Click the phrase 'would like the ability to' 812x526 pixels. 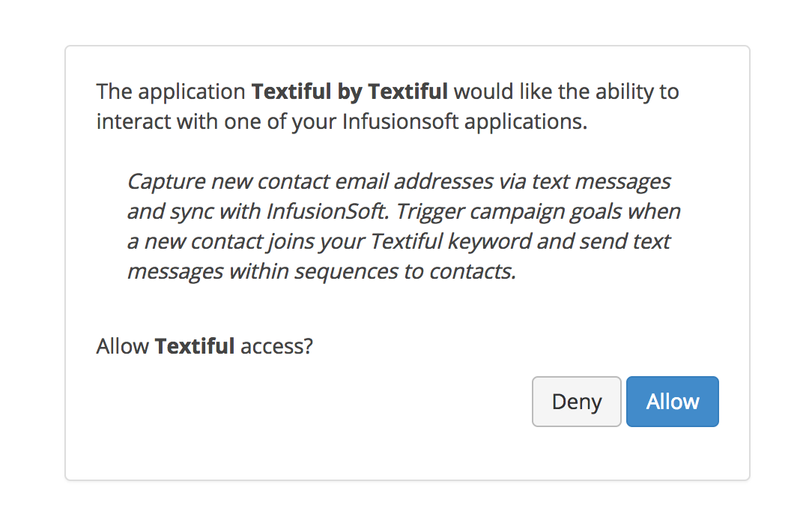coord(566,91)
